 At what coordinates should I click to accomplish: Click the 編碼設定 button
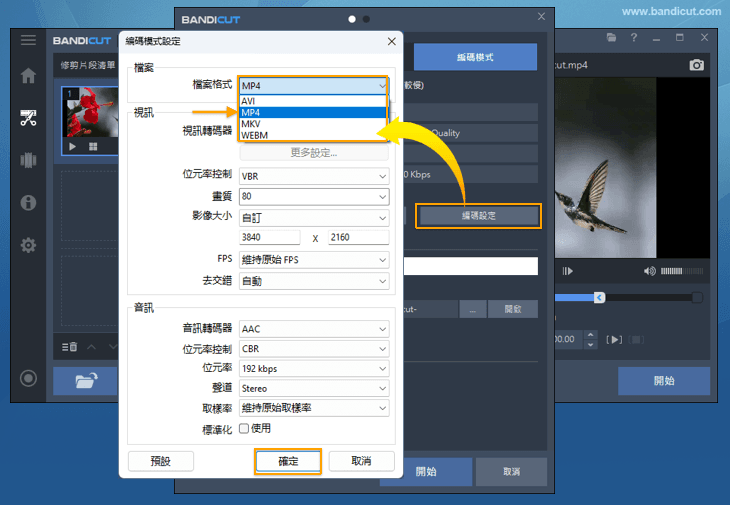(x=478, y=215)
